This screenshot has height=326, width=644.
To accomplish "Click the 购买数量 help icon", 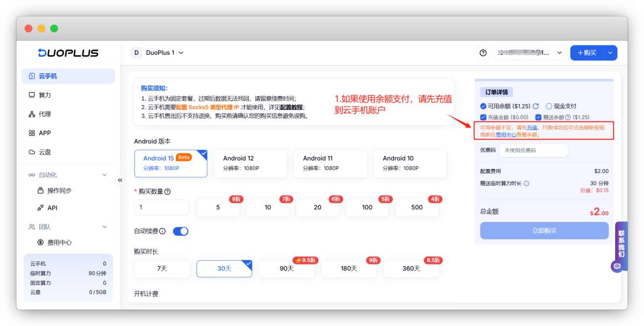I will pyautogui.click(x=167, y=192).
